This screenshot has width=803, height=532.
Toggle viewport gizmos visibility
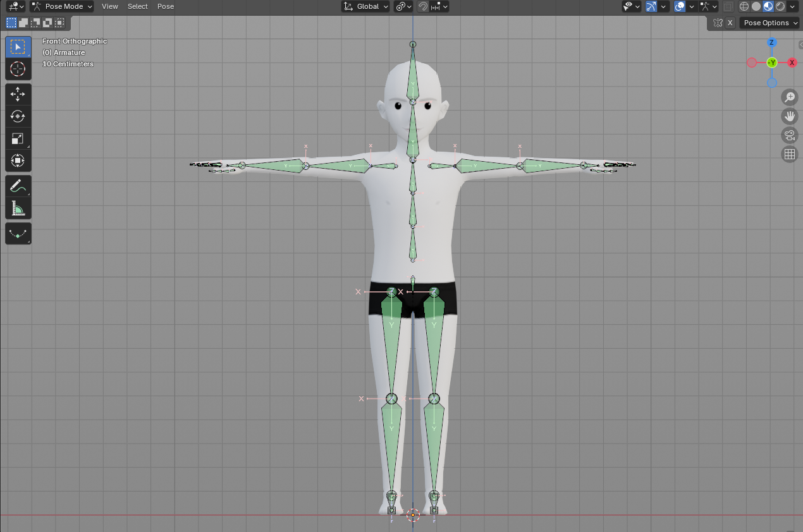point(651,6)
